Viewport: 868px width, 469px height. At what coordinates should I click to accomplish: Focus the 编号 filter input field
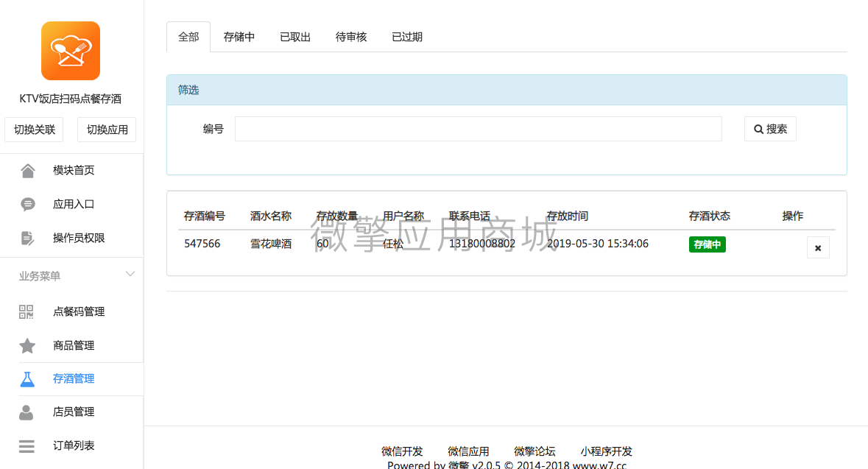[479, 129]
